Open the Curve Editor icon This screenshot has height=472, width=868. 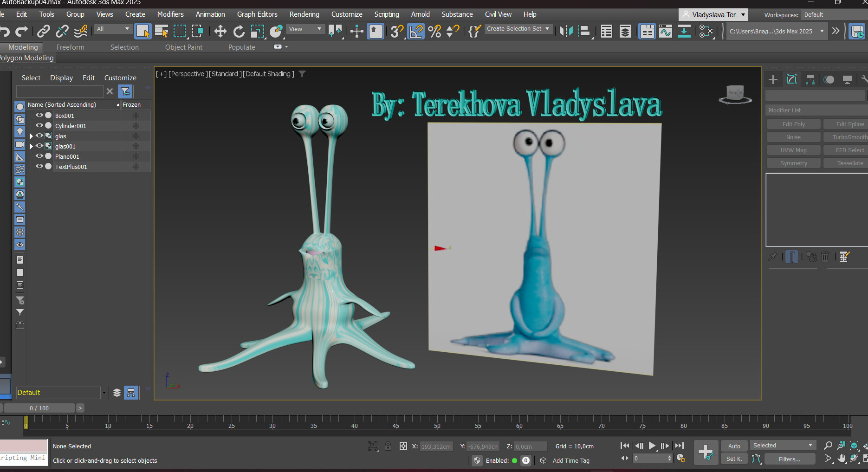(665, 32)
